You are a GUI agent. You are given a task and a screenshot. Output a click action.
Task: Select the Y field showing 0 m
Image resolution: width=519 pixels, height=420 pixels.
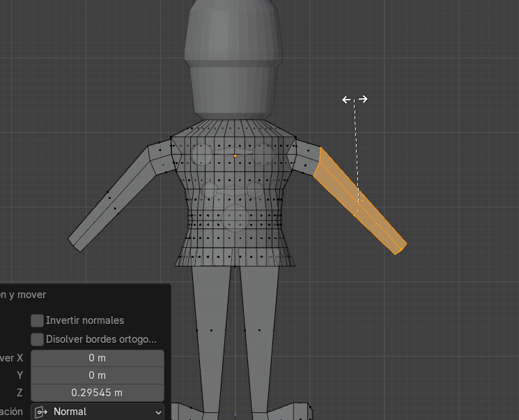click(x=98, y=375)
